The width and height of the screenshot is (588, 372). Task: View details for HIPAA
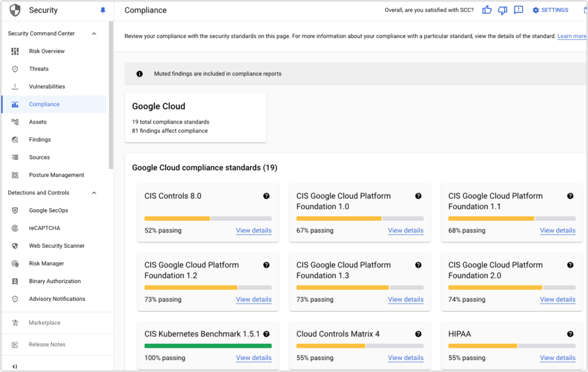click(558, 358)
